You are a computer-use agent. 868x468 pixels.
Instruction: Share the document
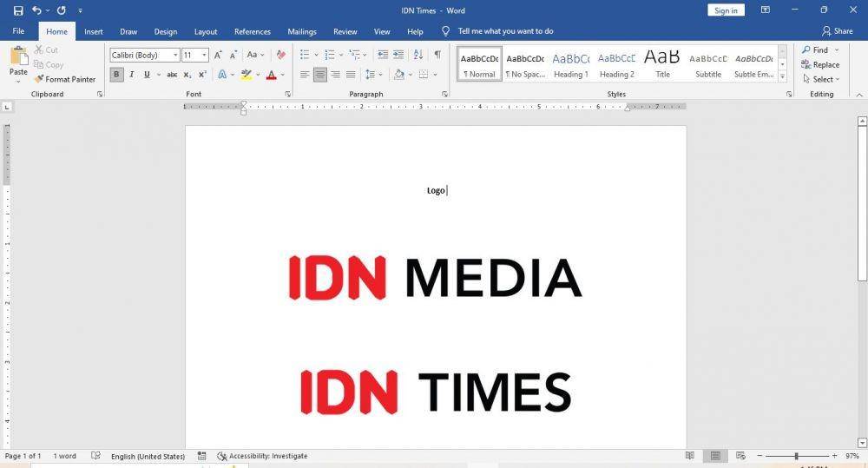click(837, 31)
